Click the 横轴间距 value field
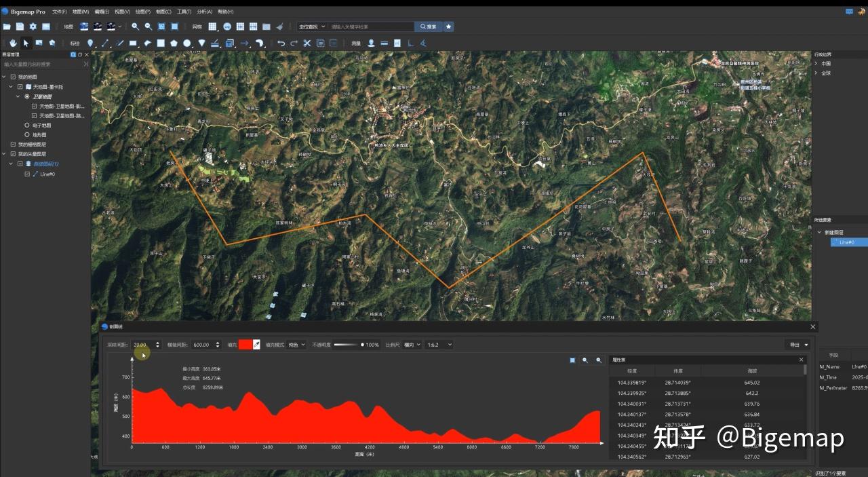The image size is (868, 477). (x=205, y=345)
